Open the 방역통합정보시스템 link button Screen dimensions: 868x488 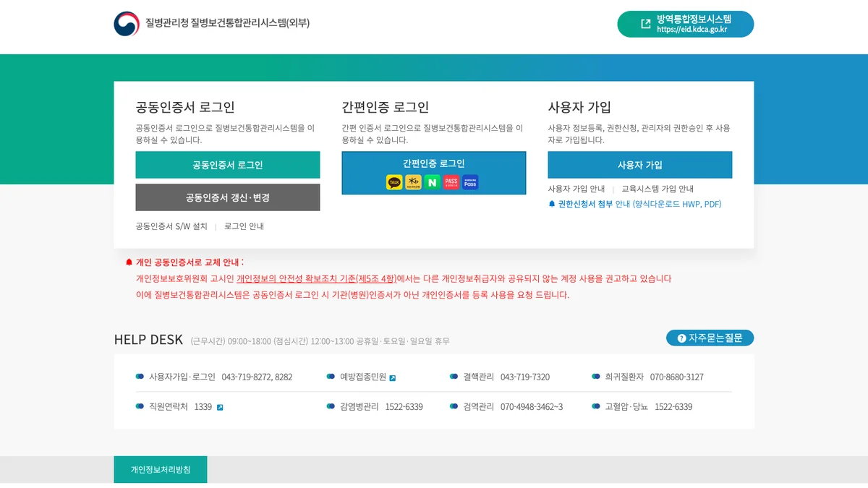[x=685, y=24]
